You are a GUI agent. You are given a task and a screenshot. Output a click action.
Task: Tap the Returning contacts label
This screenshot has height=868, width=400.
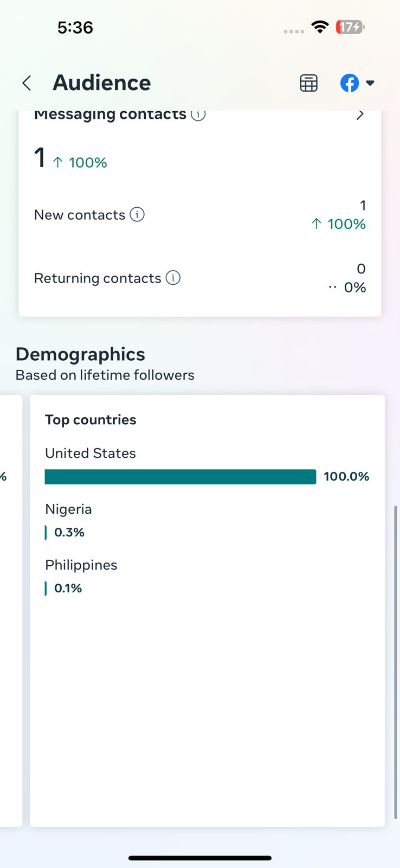click(x=98, y=278)
